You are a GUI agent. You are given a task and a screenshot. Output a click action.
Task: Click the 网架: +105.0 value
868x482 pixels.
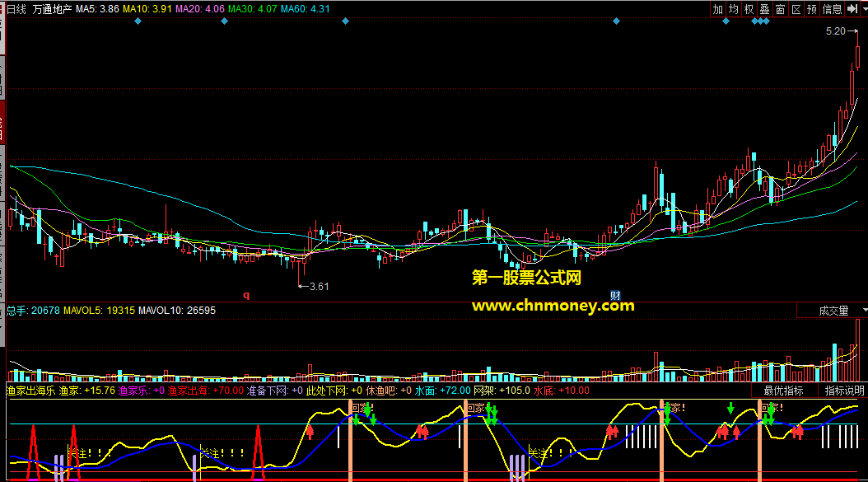502,391
